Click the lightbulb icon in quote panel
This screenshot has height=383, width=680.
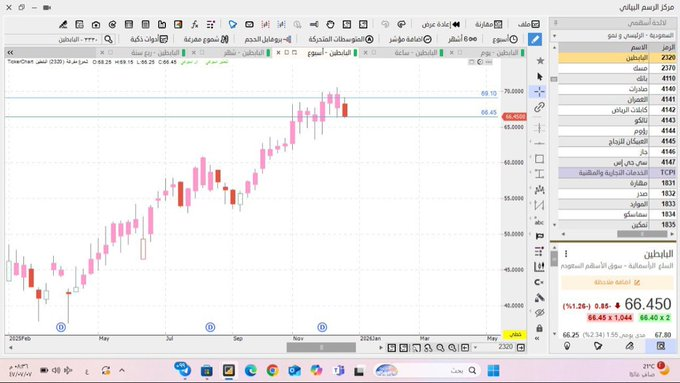click(567, 346)
